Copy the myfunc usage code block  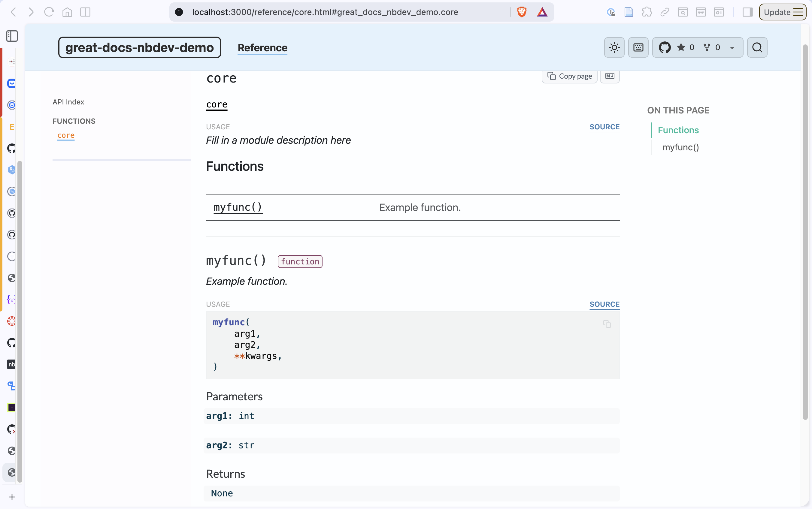pos(607,324)
